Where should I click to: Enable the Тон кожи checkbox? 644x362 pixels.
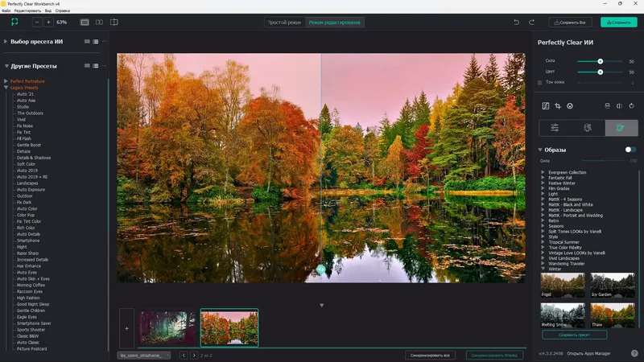click(539, 83)
